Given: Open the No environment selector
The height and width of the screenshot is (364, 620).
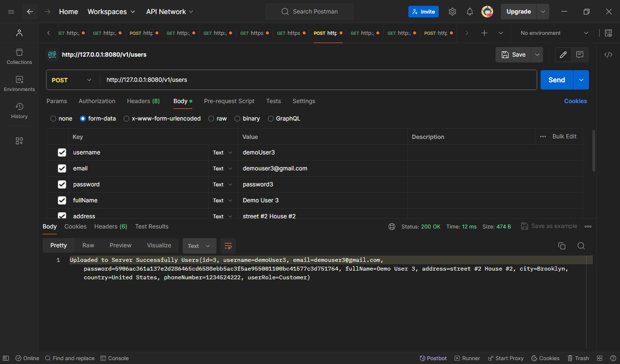Looking at the screenshot, I should pyautogui.click(x=555, y=33).
